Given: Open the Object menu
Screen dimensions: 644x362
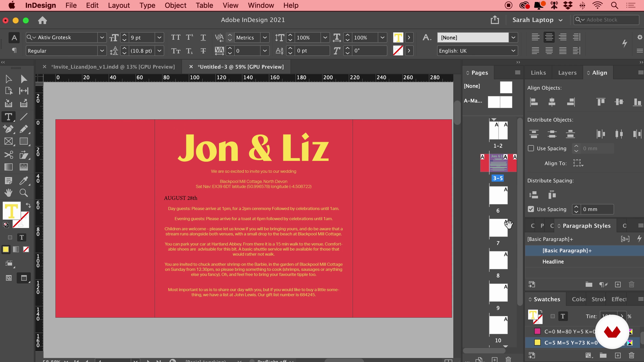Looking at the screenshot, I should pos(175,5).
